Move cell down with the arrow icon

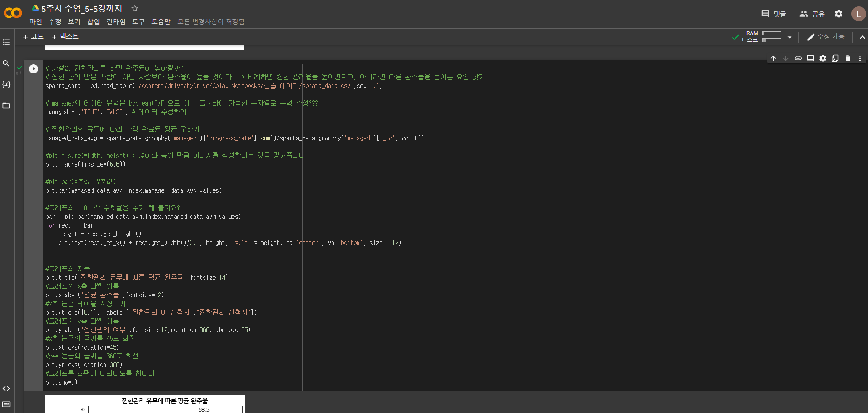click(785, 58)
